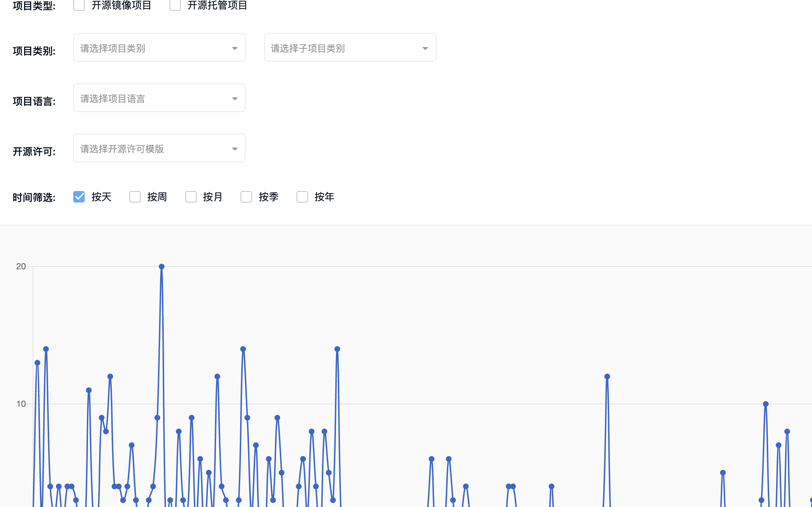Click the arrow of 子项目类别 select
The image size is (812, 507).
[425, 48]
